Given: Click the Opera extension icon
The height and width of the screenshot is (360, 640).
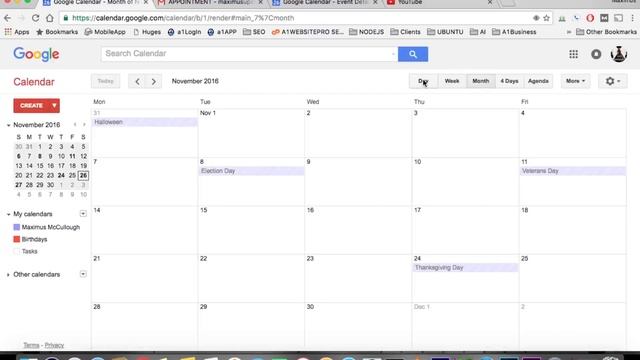Looking at the screenshot, I should pyautogui.click(x=590, y=18).
